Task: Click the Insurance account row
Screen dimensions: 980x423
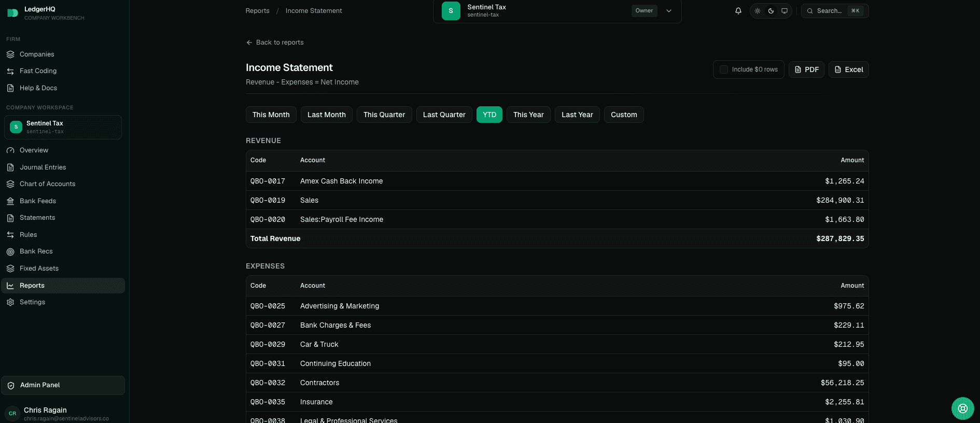Action: pyautogui.click(x=557, y=402)
